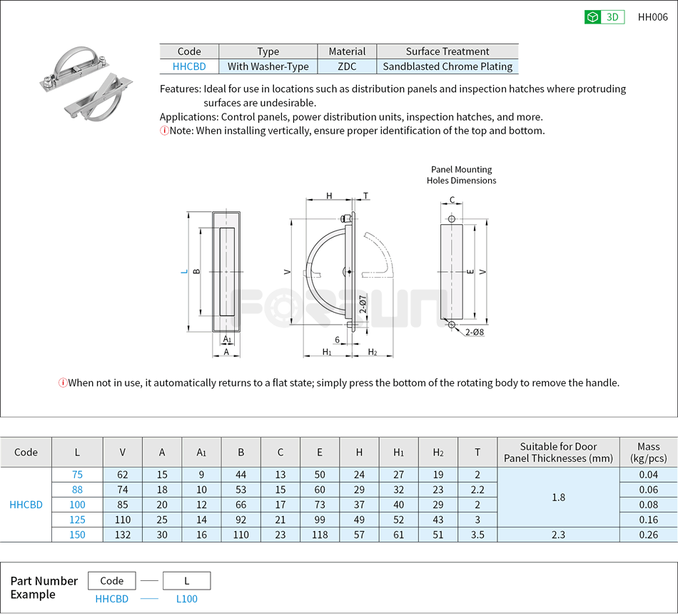Select size 125 row value

tap(76, 520)
